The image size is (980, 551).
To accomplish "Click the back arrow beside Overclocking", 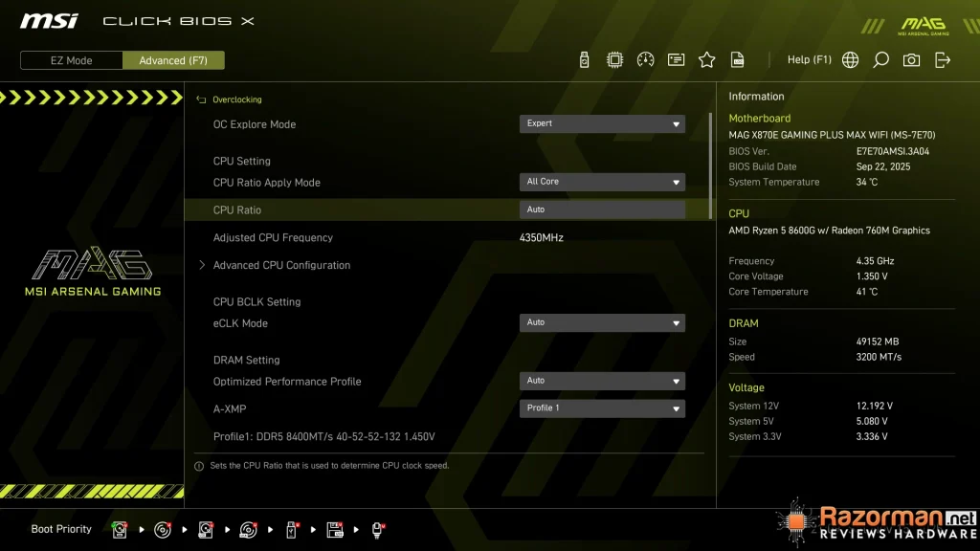I will 201,99.
